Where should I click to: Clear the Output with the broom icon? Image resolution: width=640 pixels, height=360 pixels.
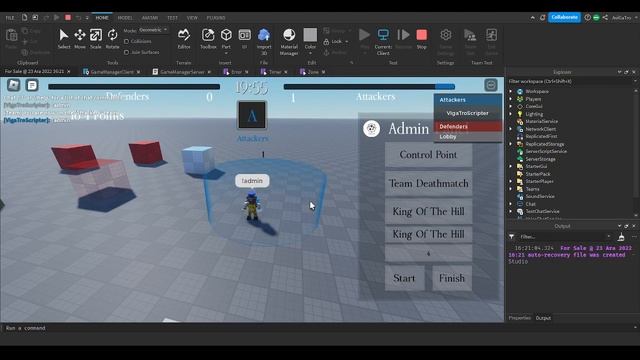[621, 236]
